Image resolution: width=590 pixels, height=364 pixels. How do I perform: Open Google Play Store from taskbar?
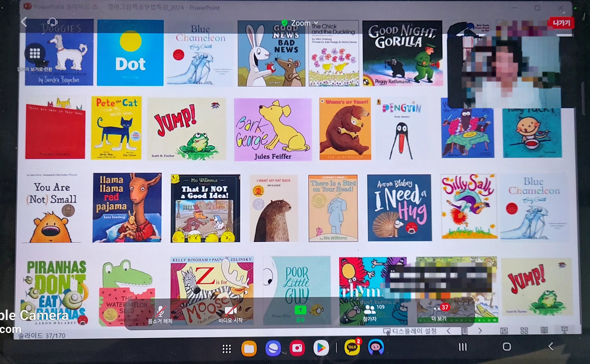pyautogui.click(x=321, y=348)
